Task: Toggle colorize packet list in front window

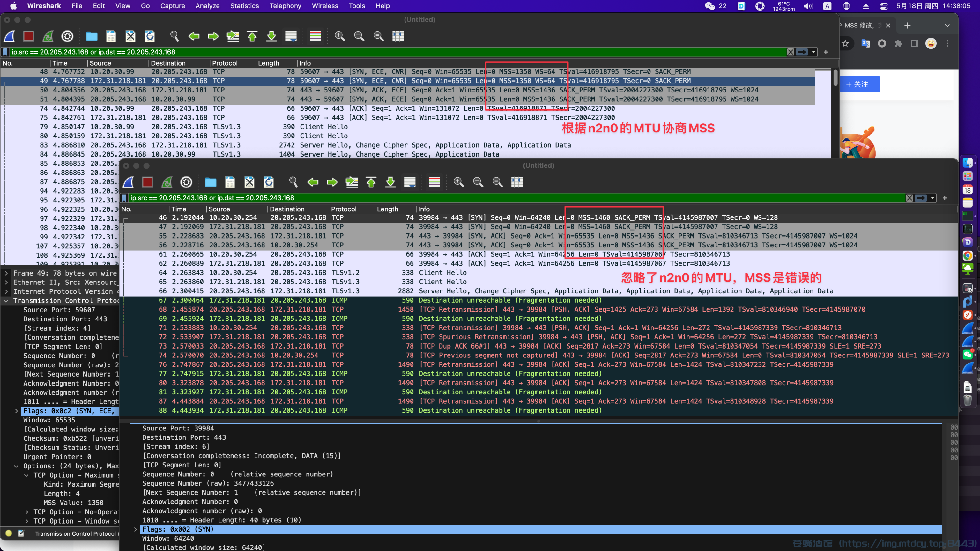Action: [x=434, y=182]
